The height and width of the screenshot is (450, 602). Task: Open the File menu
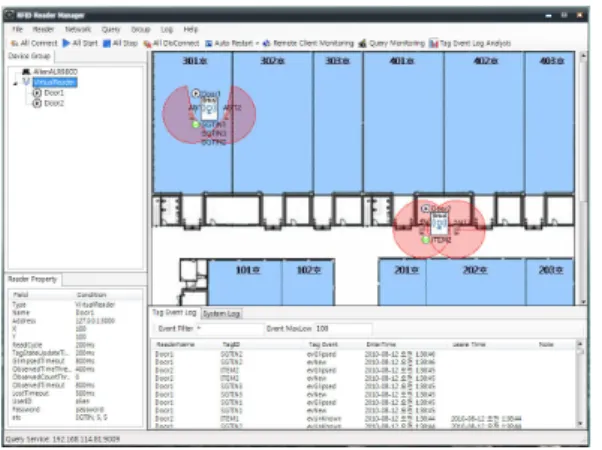[x=17, y=29]
